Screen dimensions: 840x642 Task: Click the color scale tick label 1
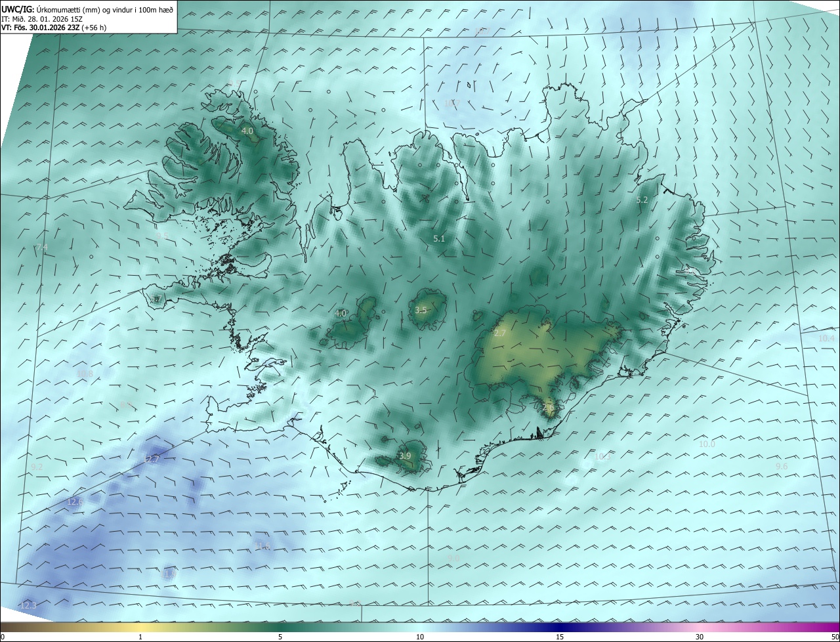coord(140,637)
